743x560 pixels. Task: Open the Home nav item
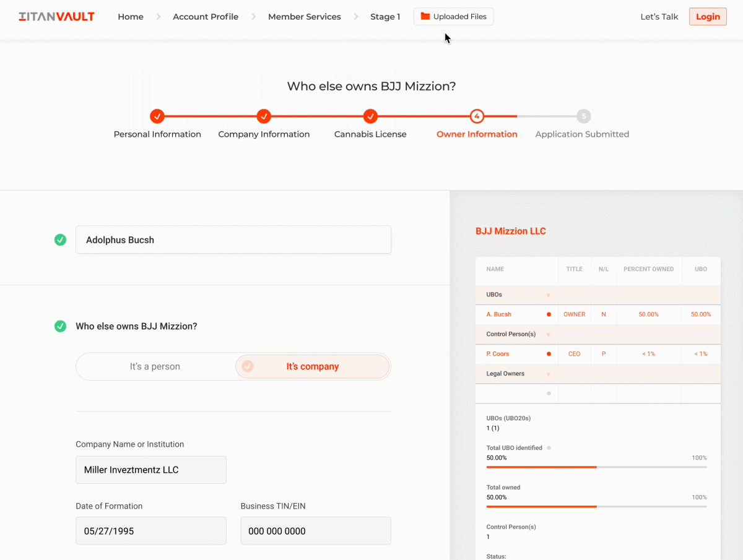pos(131,17)
